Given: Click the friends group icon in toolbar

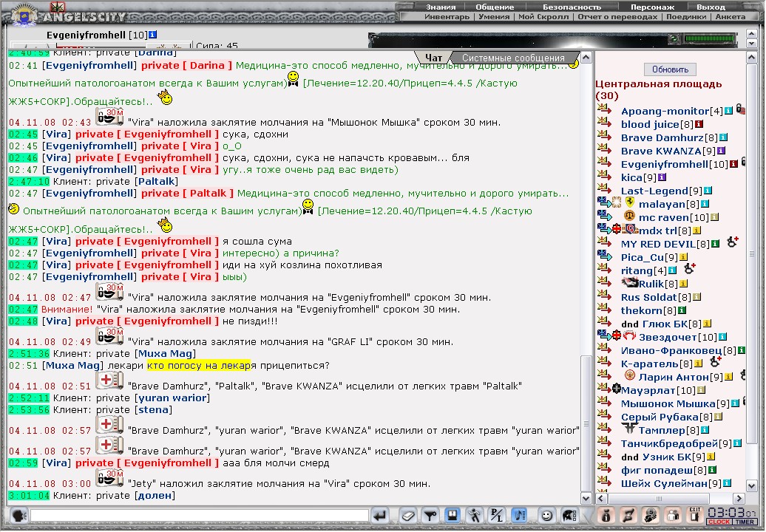Looking at the screenshot, I should (673, 516).
